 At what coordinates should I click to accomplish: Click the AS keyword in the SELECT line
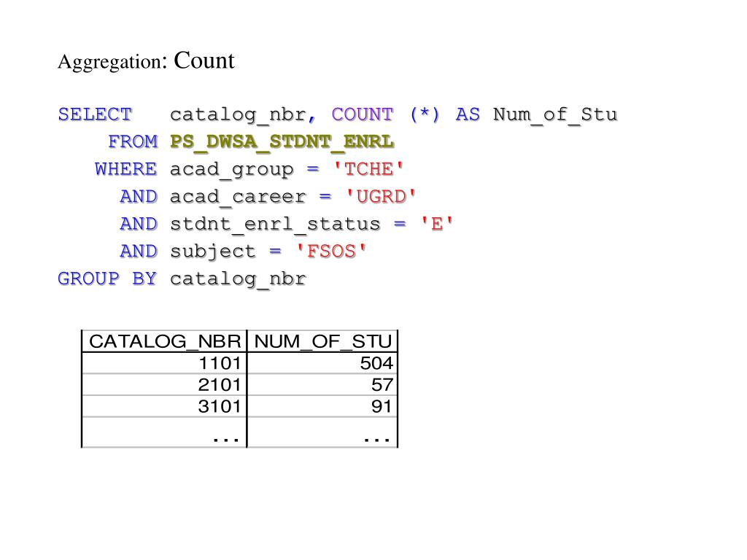tap(468, 114)
